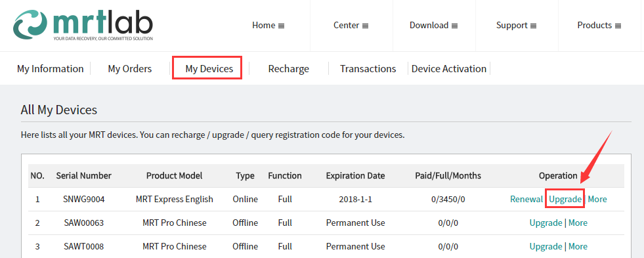Select serial number SNWG9004

[84, 200]
